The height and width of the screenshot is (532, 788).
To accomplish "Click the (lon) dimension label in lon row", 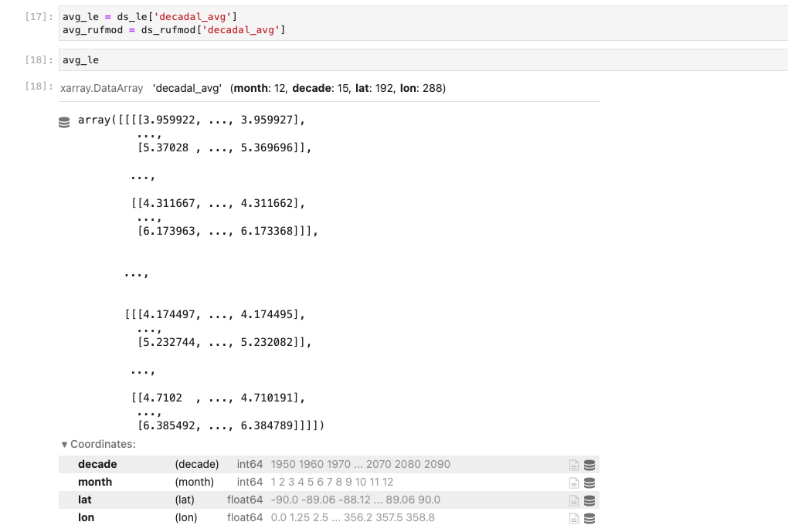I will (x=186, y=517).
